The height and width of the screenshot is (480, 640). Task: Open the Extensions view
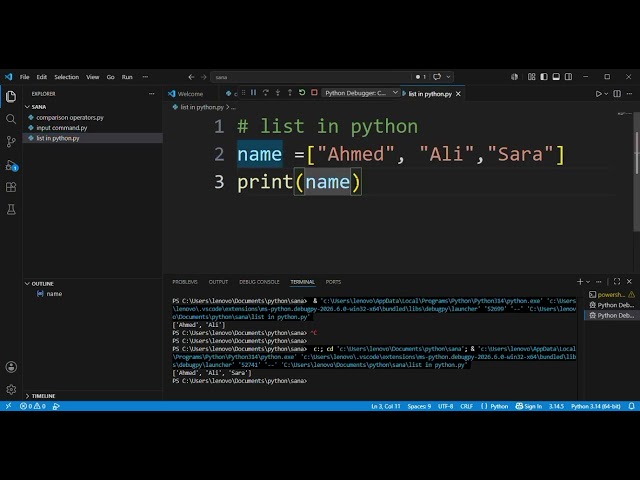[11, 187]
